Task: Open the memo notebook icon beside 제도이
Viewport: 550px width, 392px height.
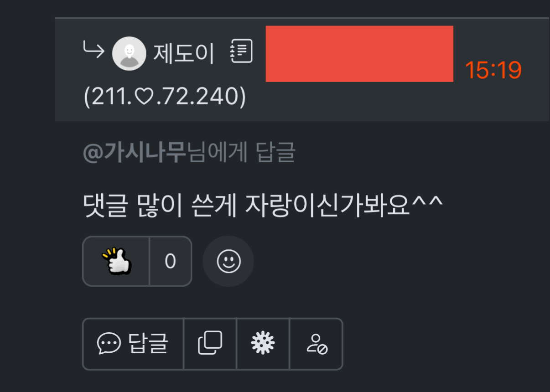Action: (241, 51)
